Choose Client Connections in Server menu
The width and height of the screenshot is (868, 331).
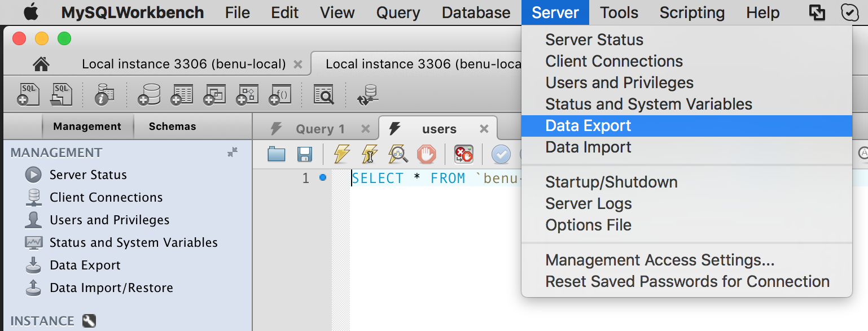tap(686, 61)
